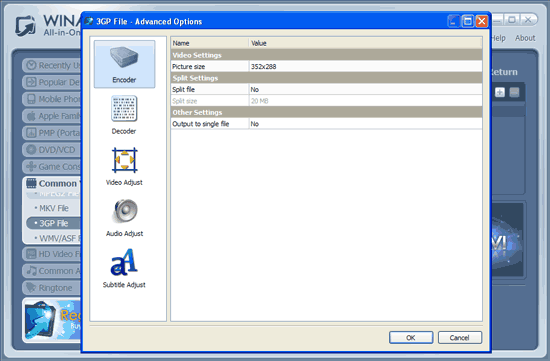Screen dimensions: 550x361
Task: Open Popular Devices category in main window
Action: pyautogui.click(x=52, y=82)
